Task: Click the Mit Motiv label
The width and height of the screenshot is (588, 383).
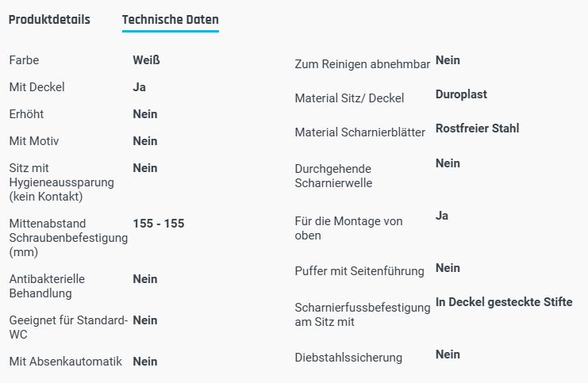Action: pyautogui.click(x=34, y=141)
